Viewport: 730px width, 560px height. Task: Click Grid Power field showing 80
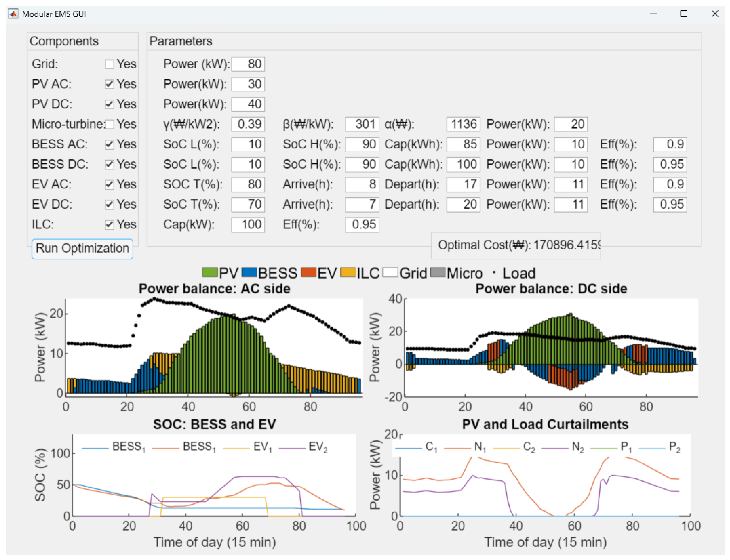tap(248, 64)
